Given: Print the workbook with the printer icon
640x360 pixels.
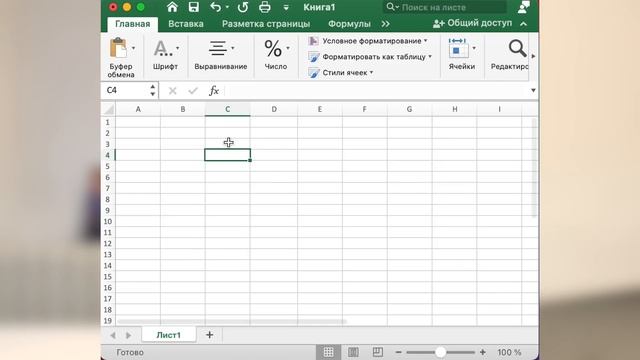Looking at the screenshot, I should [x=264, y=7].
